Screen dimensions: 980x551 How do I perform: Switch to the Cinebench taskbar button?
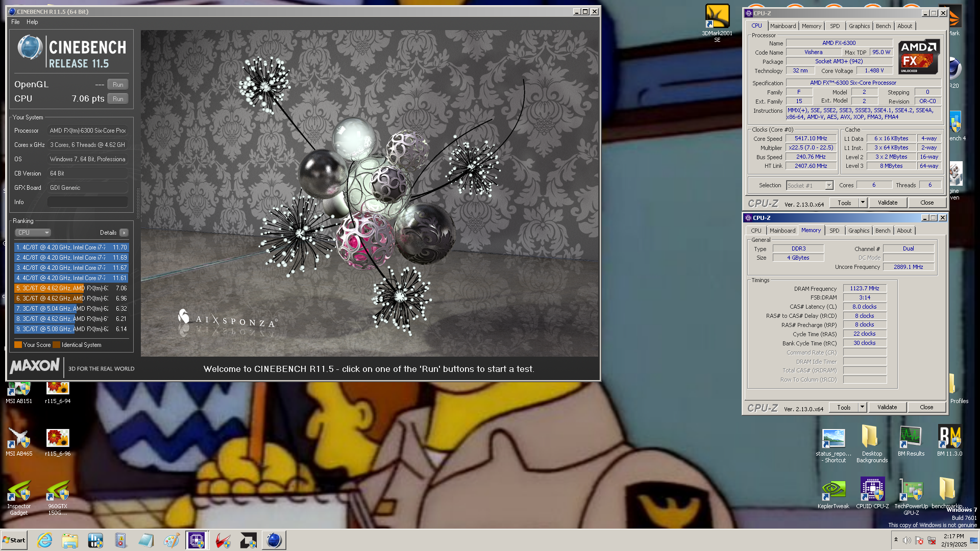[274, 540]
